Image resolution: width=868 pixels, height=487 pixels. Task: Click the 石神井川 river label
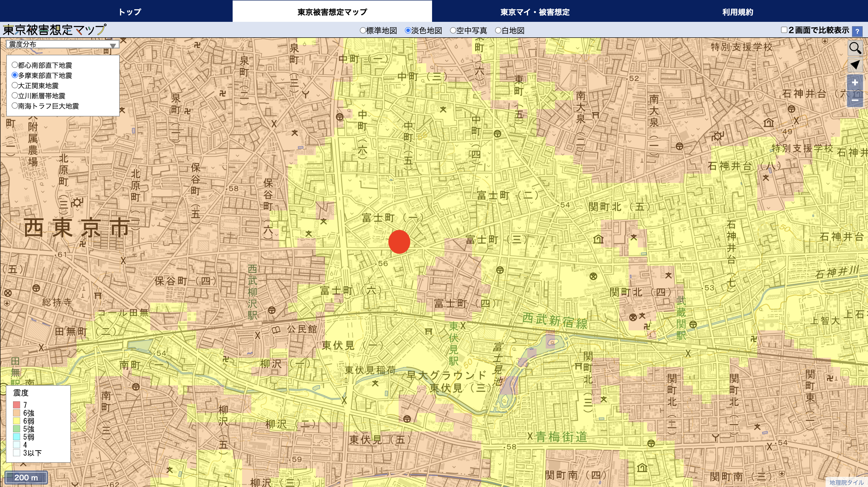837,272
